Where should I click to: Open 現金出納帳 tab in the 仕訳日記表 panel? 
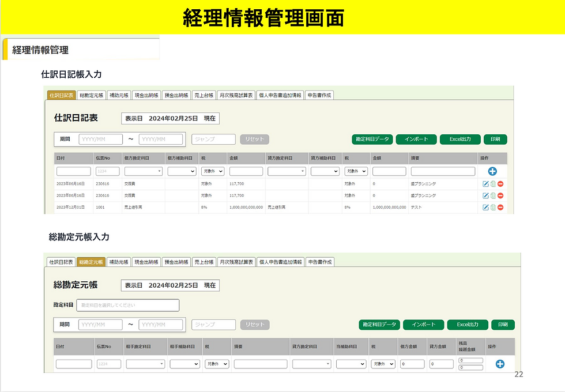point(146,95)
